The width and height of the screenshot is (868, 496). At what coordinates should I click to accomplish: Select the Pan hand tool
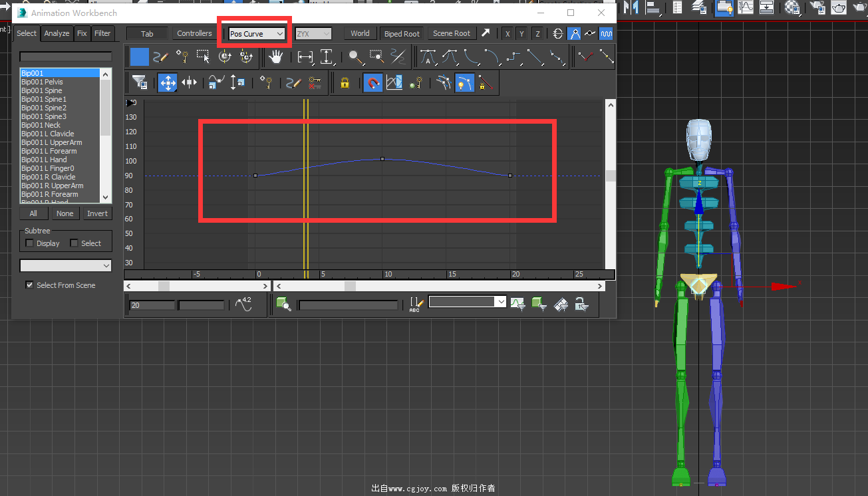[x=275, y=57]
